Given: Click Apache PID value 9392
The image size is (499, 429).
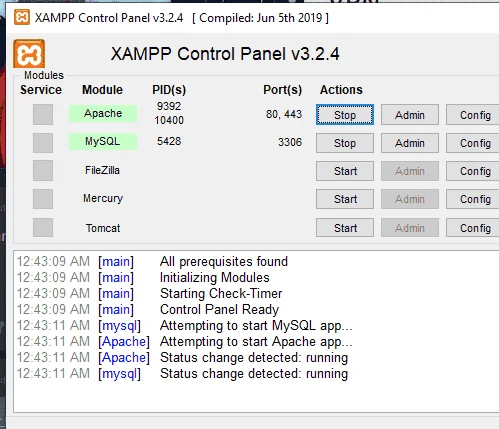Looking at the screenshot, I should (x=169, y=106).
